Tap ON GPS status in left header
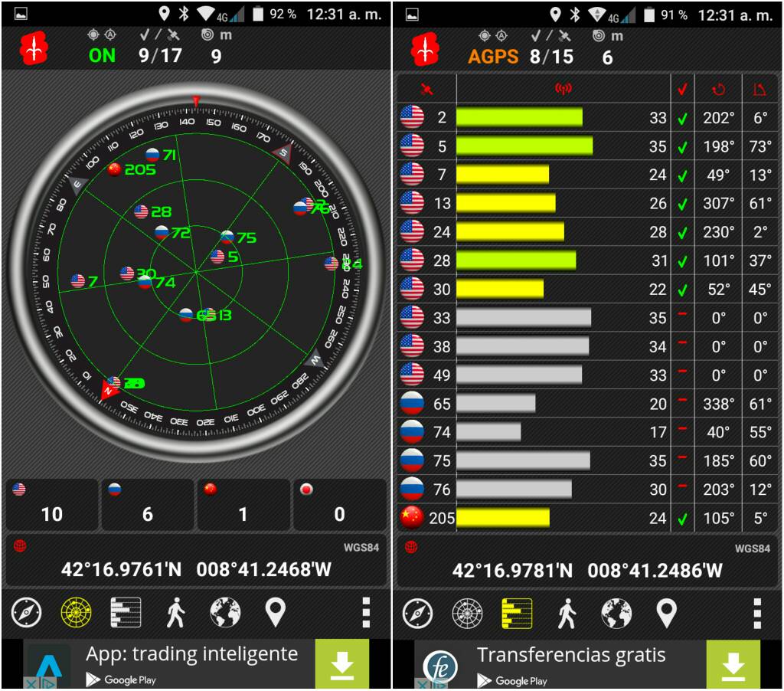 coord(102,55)
